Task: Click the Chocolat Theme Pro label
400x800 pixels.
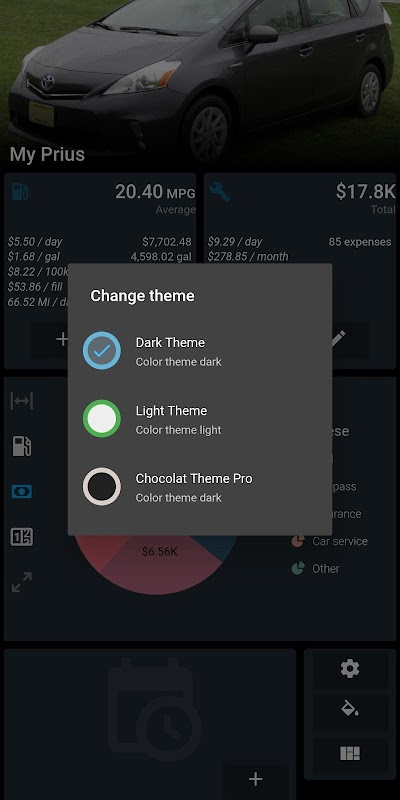Action: pos(194,479)
